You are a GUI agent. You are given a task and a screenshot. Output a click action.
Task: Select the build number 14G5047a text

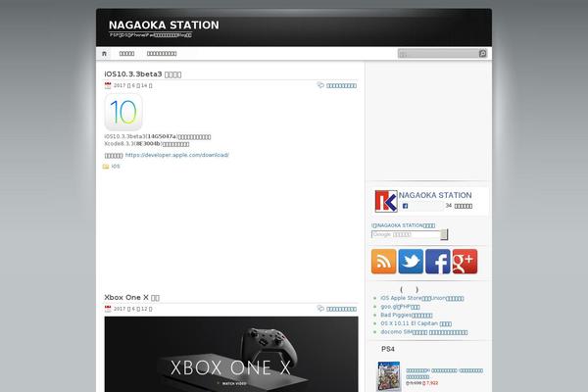point(162,136)
